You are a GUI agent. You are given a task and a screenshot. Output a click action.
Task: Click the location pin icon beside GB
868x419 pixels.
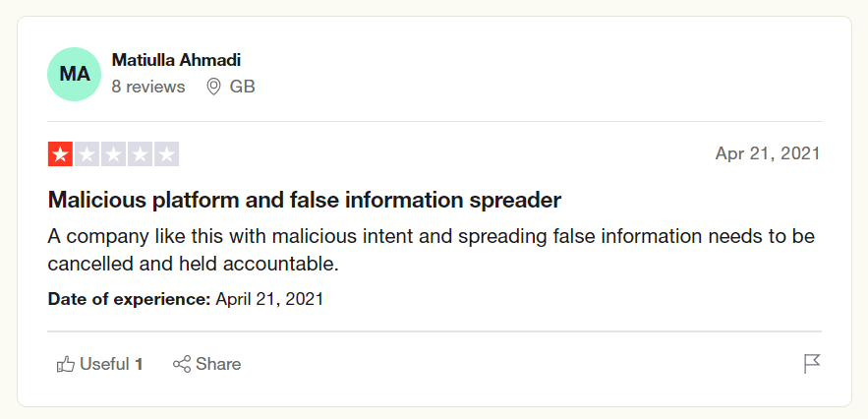(214, 87)
